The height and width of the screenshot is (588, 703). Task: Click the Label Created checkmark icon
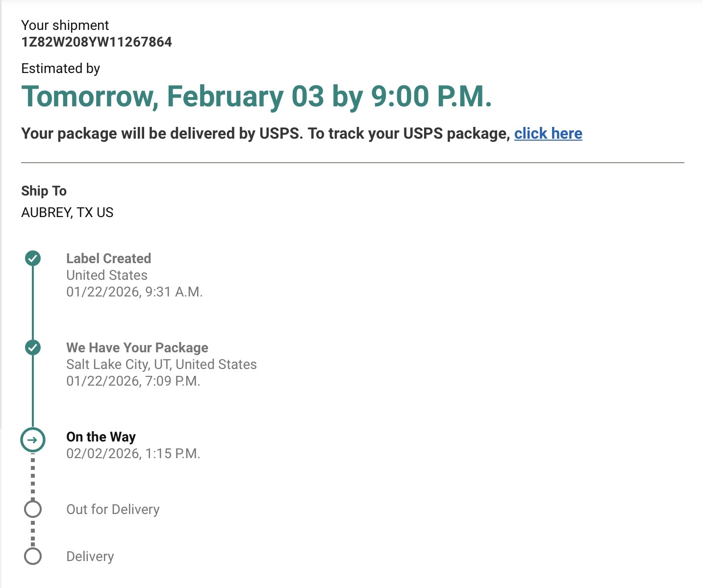[33, 258]
